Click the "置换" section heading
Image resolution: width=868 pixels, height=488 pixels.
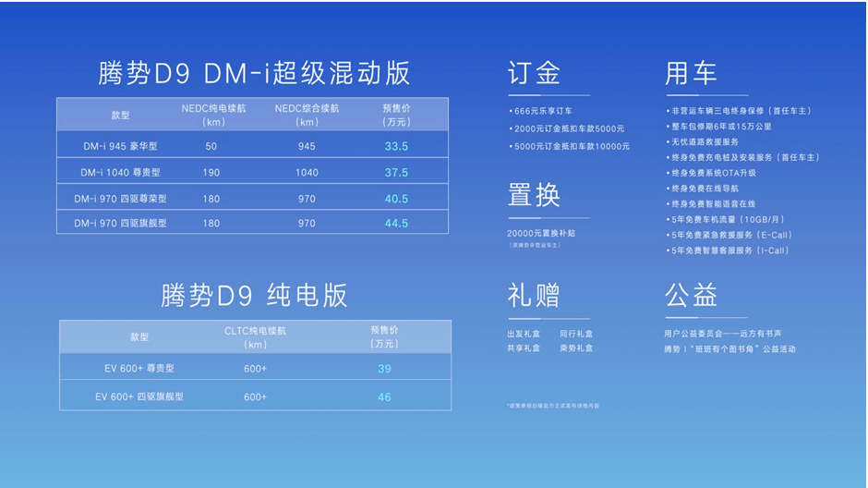(x=534, y=195)
